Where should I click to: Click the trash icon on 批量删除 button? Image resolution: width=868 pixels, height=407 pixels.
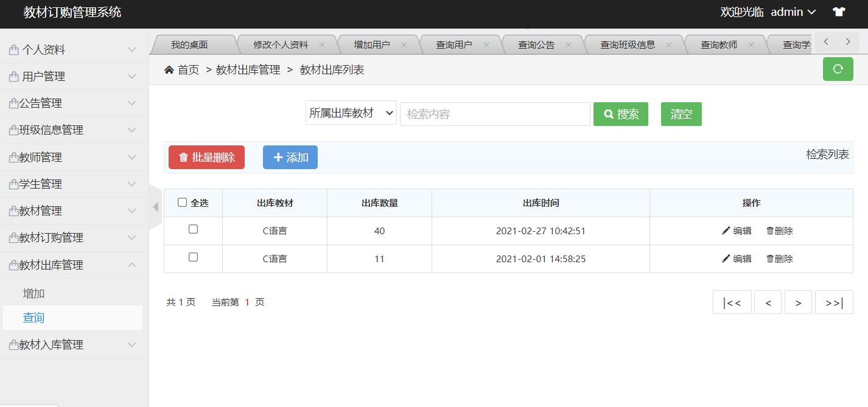pyautogui.click(x=184, y=157)
